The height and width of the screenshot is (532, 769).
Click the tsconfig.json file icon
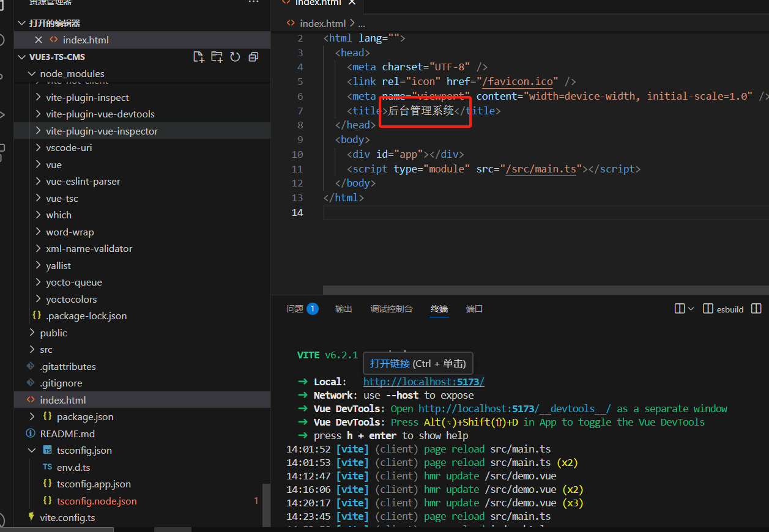click(x=47, y=451)
